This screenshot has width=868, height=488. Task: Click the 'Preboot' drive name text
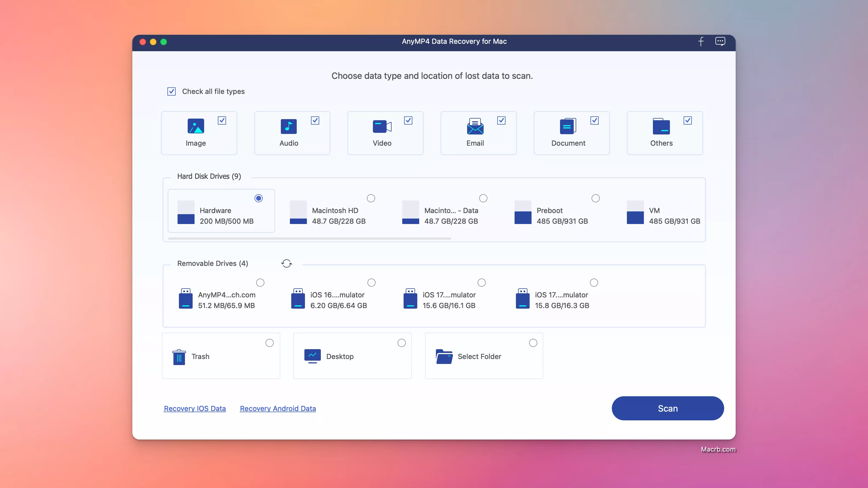550,211
